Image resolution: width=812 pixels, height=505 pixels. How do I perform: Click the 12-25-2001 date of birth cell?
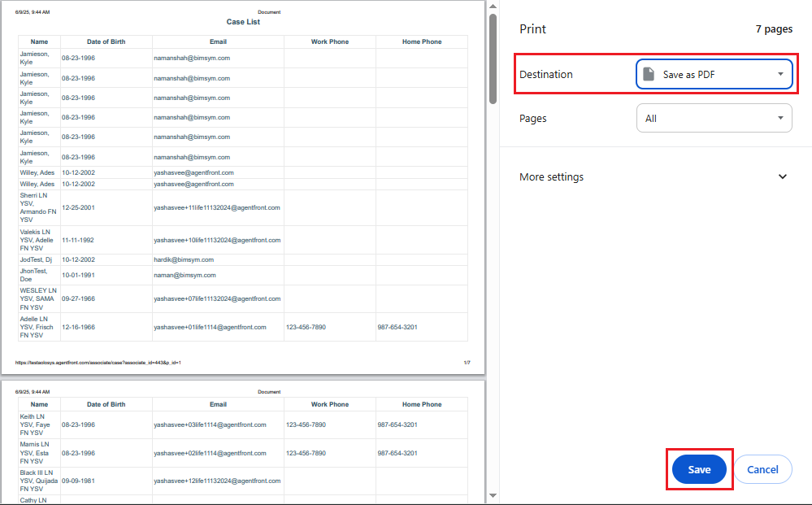(78, 207)
